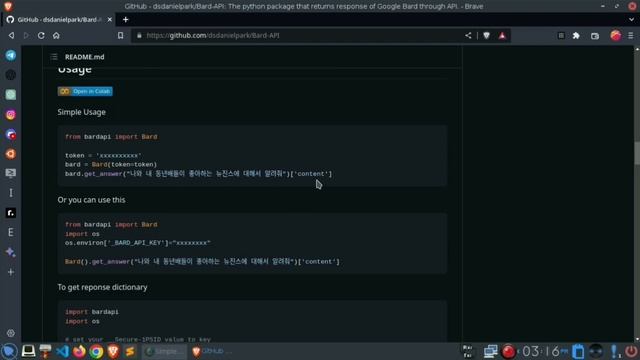Open Telegram in the sidebar

pos(11,55)
